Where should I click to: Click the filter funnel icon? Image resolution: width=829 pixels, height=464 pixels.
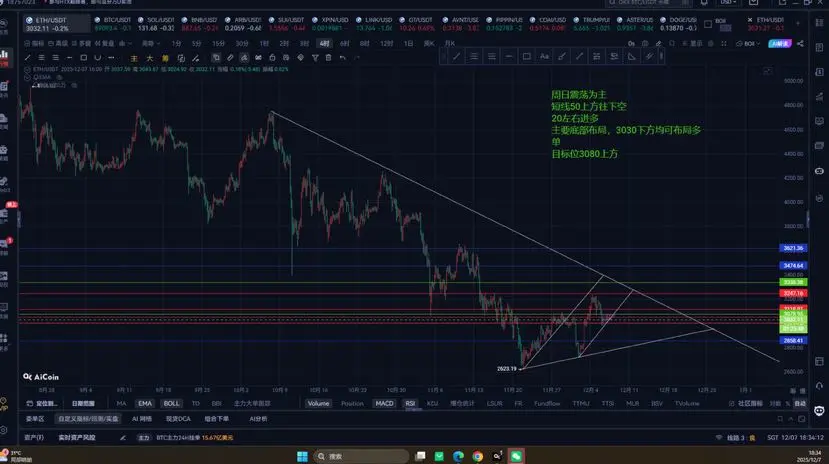[x=315, y=58]
